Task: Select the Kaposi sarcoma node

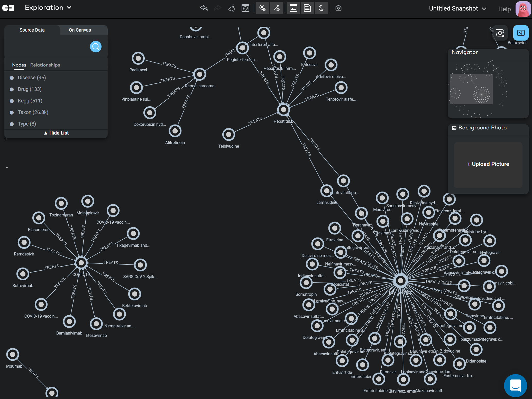Action: tap(200, 74)
